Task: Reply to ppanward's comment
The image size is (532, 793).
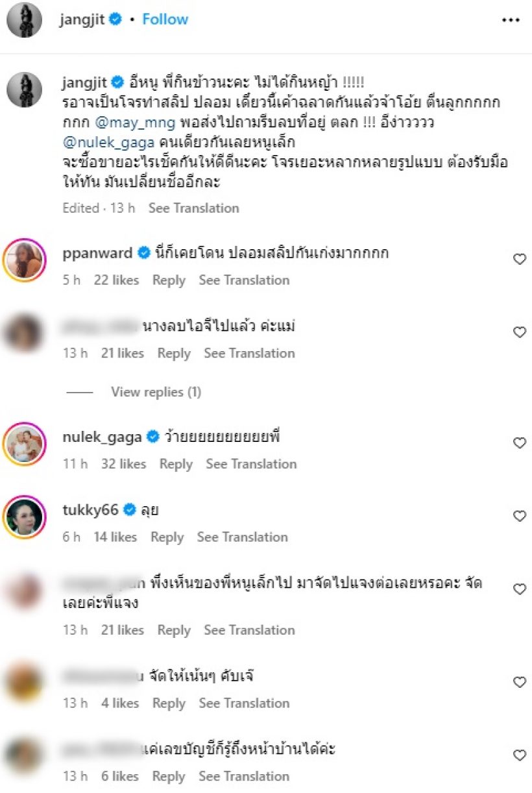Action: pyautogui.click(x=169, y=280)
